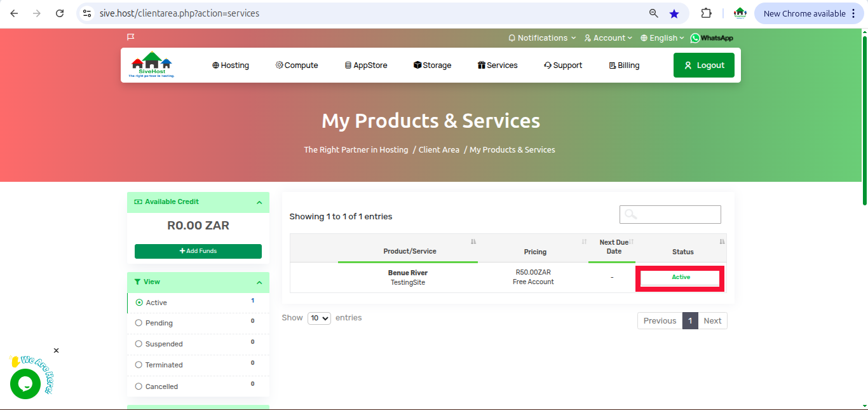The width and height of the screenshot is (868, 410).
Task: Open the English language dropdown
Action: (x=662, y=38)
